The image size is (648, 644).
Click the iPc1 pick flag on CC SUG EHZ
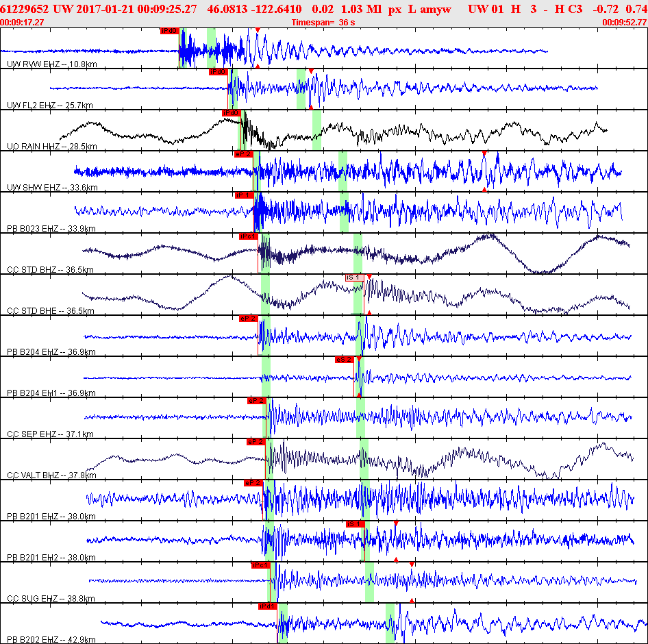pos(260,565)
